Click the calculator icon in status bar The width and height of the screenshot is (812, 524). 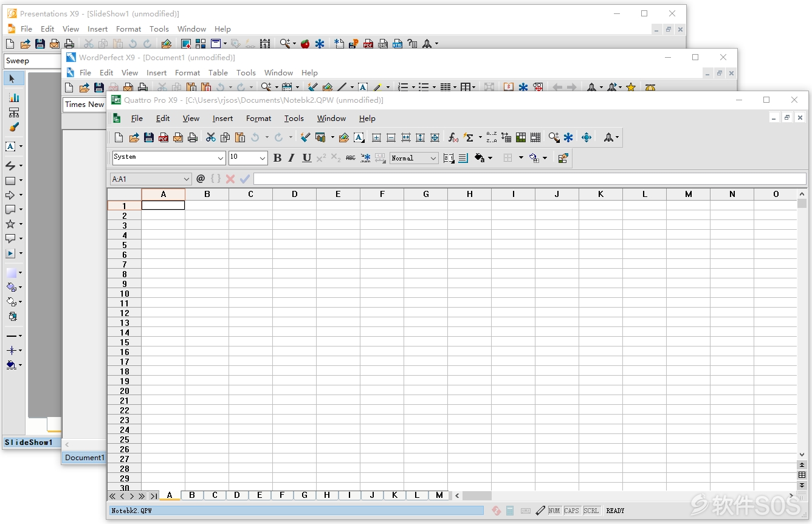coord(510,511)
